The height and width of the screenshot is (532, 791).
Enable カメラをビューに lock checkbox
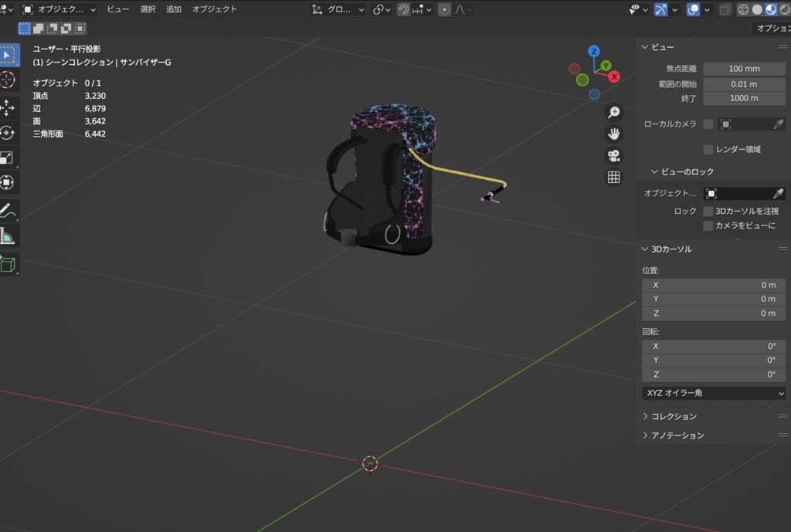tap(708, 225)
